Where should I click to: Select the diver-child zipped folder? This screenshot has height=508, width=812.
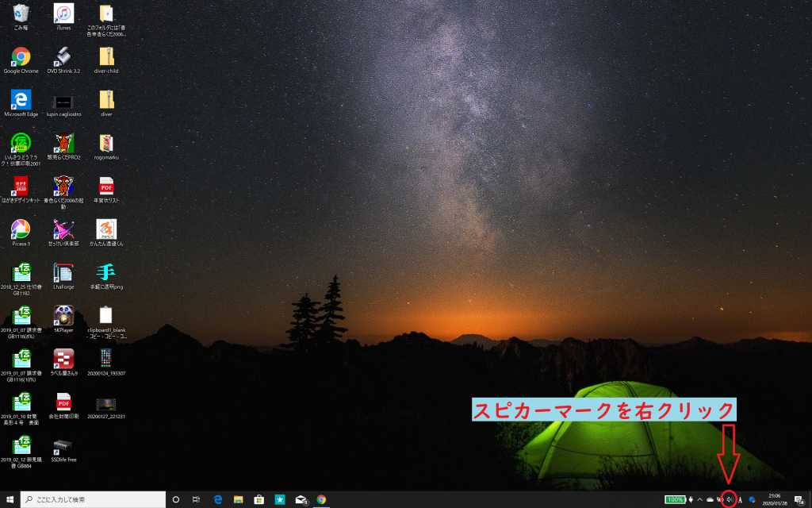click(x=106, y=56)
